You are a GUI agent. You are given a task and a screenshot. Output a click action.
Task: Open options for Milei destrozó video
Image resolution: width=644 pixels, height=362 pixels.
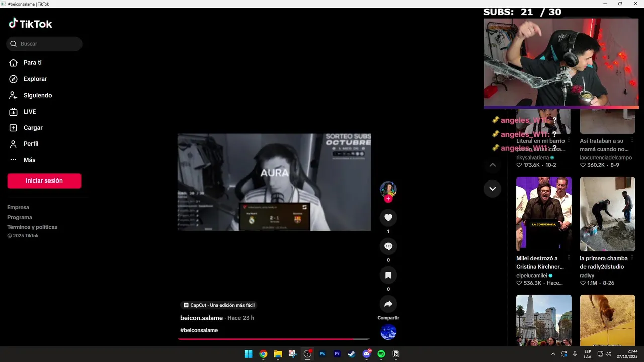pyautogui.click(x=569, y=258)
